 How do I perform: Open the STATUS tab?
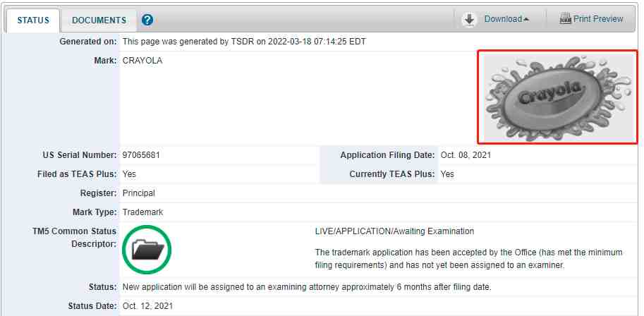tap(33, 20)
